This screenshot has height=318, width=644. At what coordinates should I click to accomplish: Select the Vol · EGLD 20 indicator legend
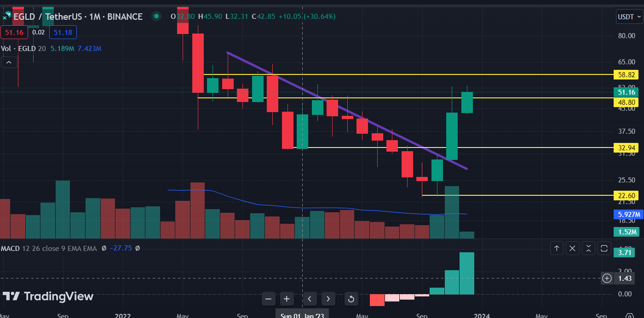(x=23, y=48)
